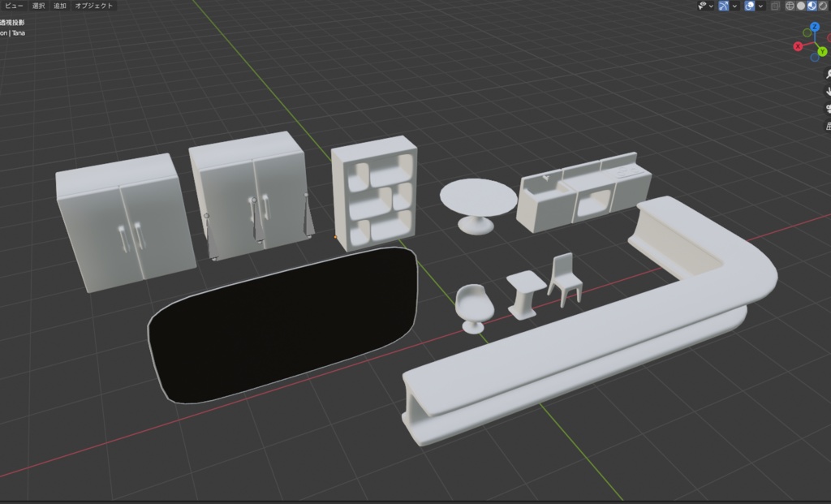
Task: Click the hollow blue negative Z gizmo handle
Action: [x=815, y=58]
